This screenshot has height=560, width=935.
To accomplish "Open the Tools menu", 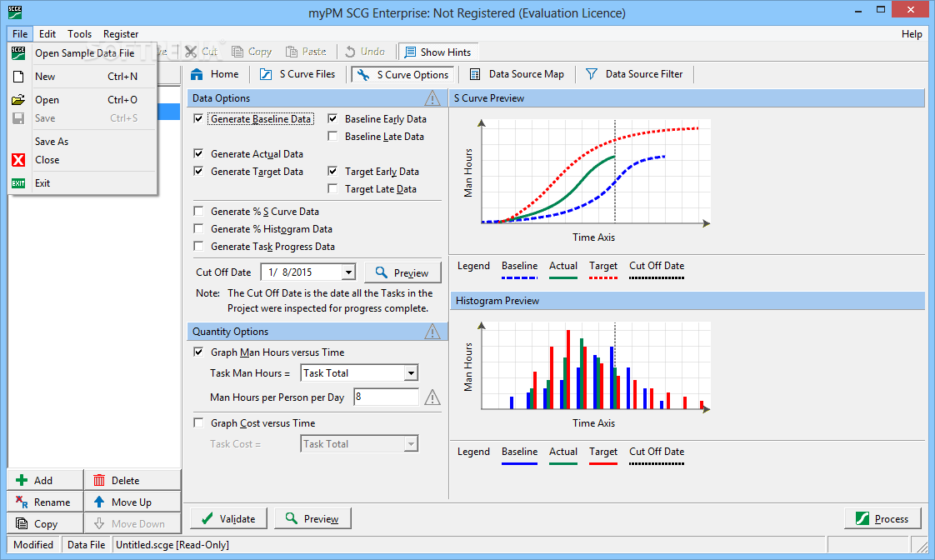I will pos(79,34).
